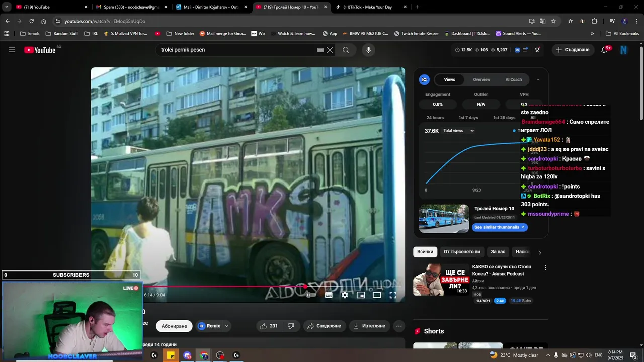
Task: Switch to the Overview tab in vidIQ
Action: 481,79
